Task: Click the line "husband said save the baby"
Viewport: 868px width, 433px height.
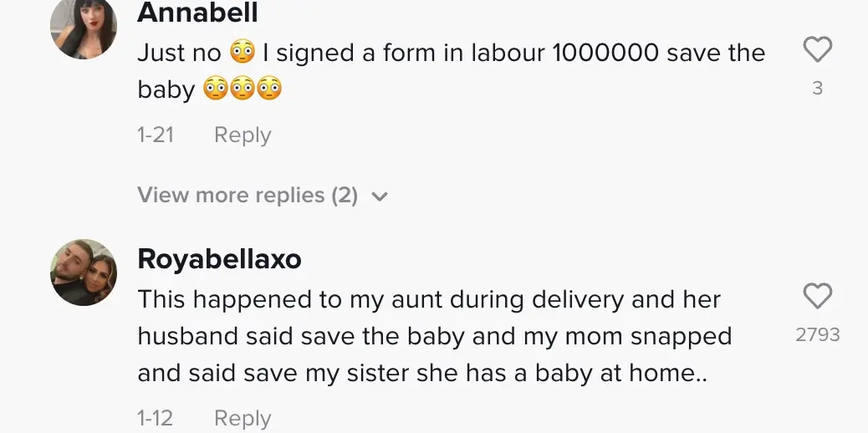Action: pos(434,336)
